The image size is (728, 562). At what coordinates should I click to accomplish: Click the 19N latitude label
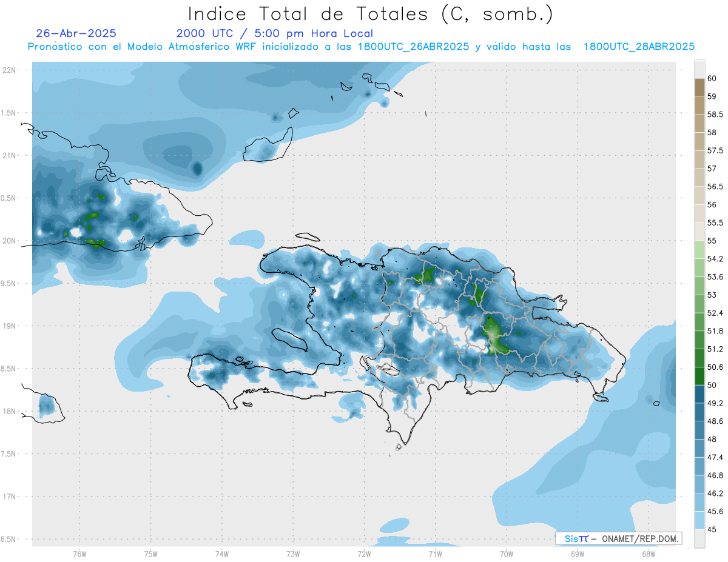point(10,326)
